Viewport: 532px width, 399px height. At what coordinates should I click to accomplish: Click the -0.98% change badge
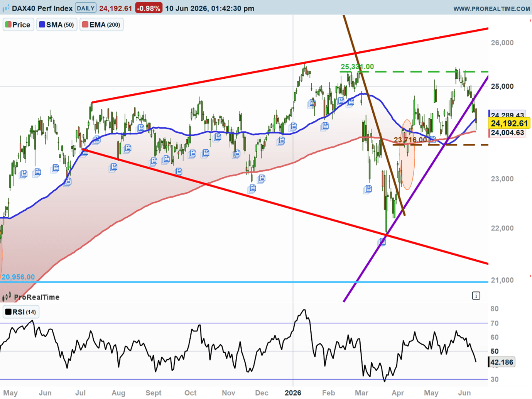(149, 8)
